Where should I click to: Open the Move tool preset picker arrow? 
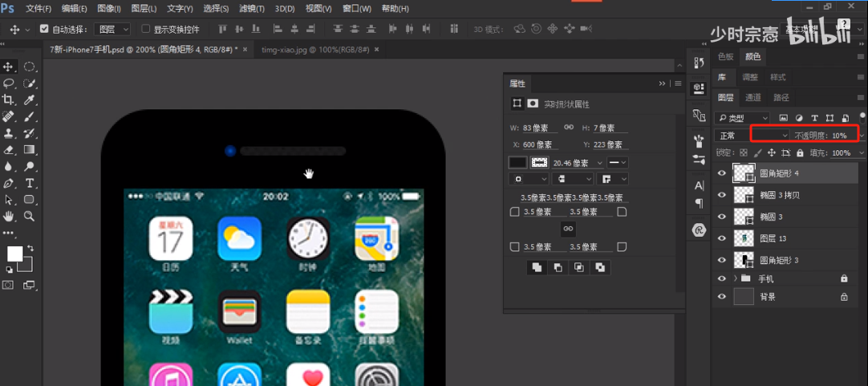coord(27,30)
